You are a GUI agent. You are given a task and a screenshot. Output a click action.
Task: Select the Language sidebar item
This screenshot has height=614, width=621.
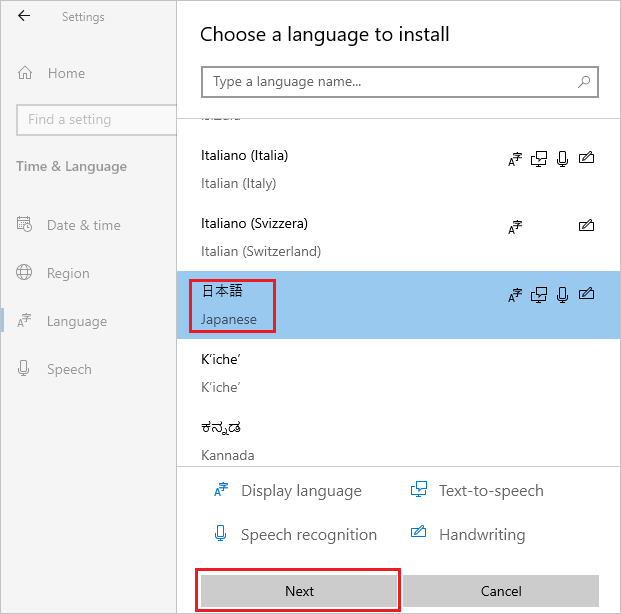[76, 321]
